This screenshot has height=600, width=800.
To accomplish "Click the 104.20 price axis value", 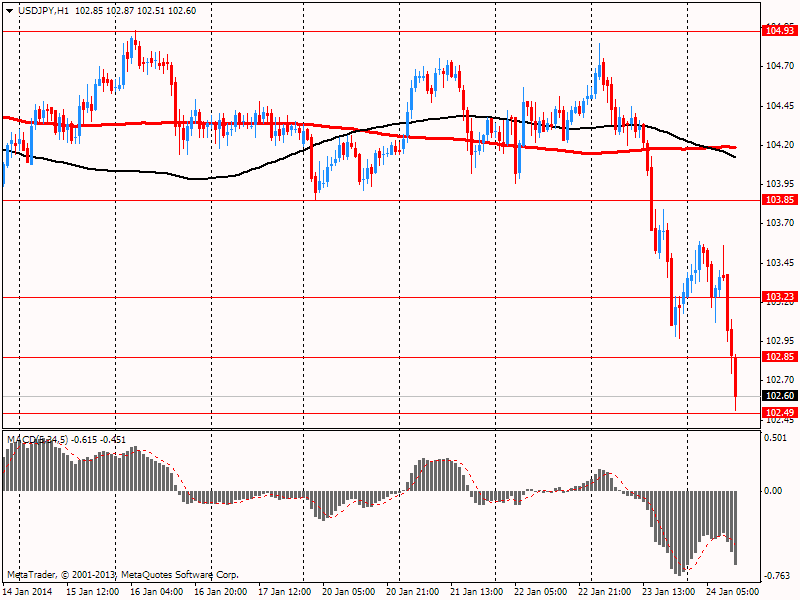I will pyautogui.click(x=780, y=145).
